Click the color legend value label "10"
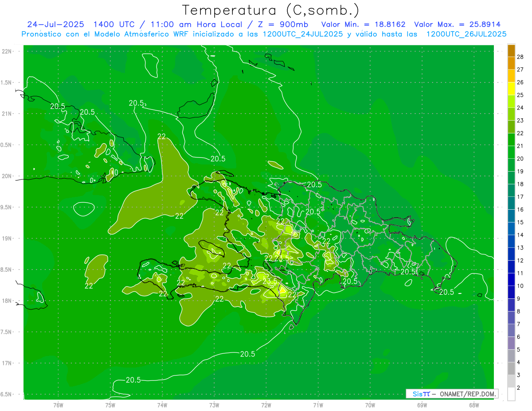This screenshot has height=411, width=532. pyautogui.click(x=520, y=286)
